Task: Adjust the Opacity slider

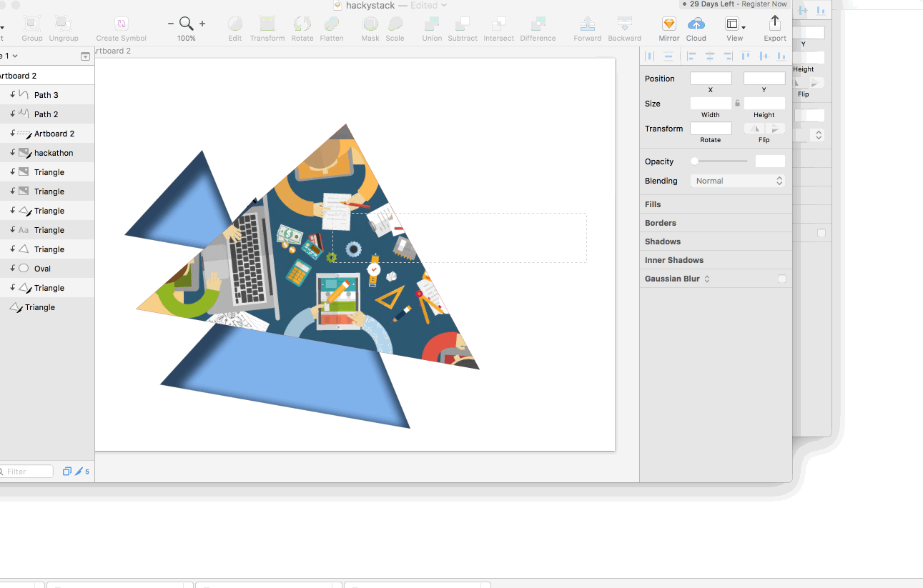Action: 719,161
